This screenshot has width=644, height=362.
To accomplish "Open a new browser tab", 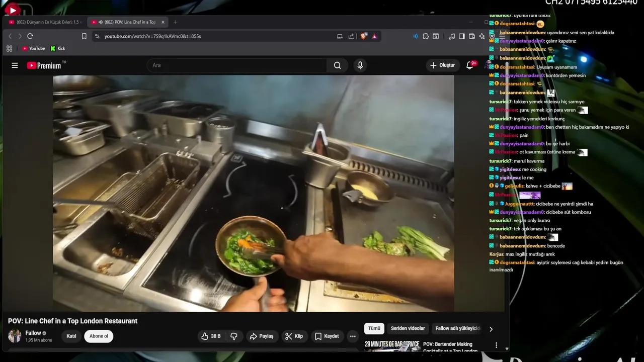I will [175, 22].
